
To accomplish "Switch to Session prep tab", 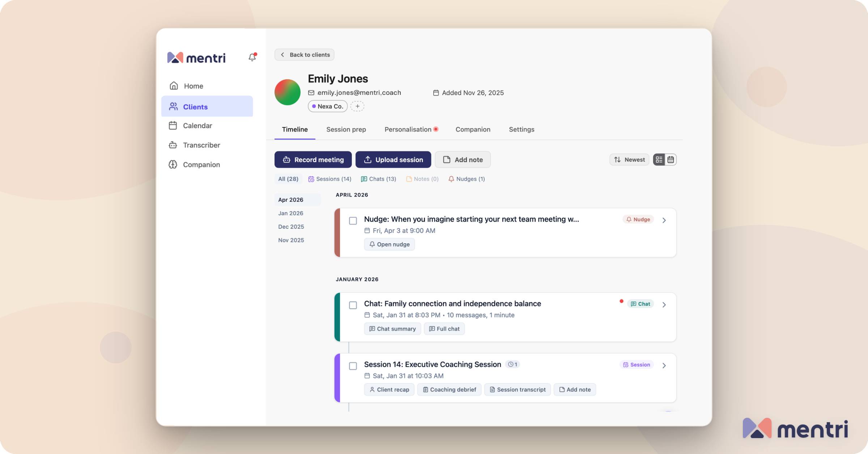I will (346, 130).
